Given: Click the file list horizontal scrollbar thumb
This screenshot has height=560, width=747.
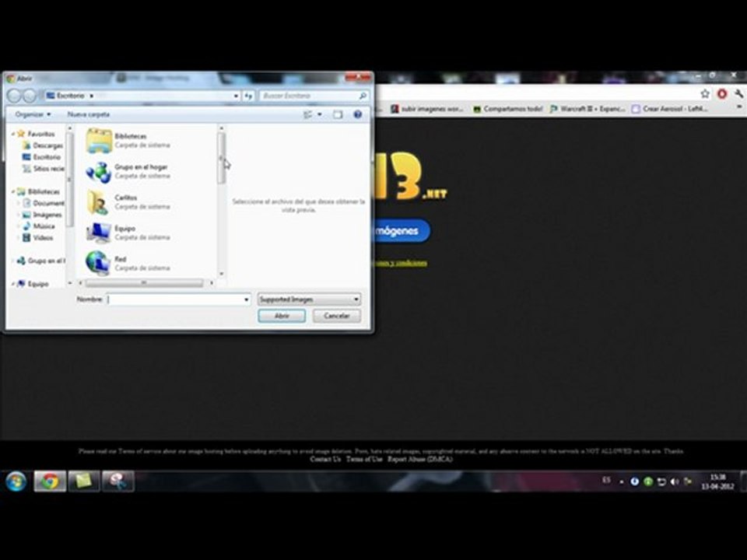Looking at the screenshot, I should pos(144,283).
